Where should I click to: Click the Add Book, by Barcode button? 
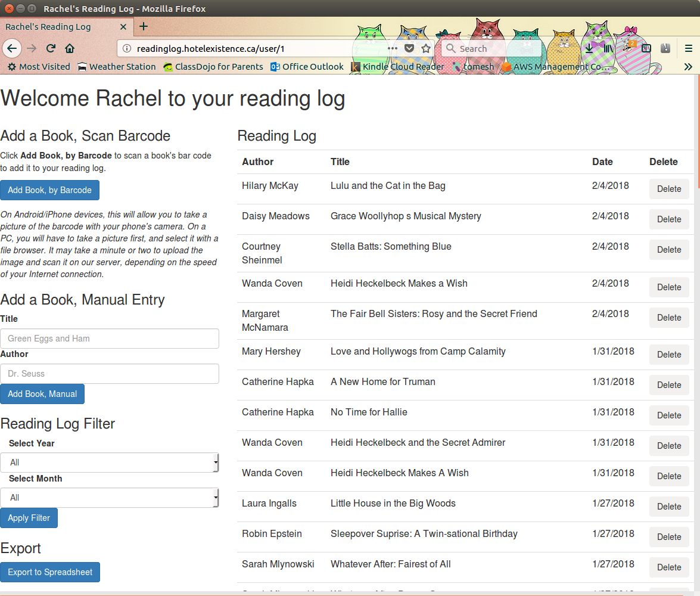(x=49, y=190)
